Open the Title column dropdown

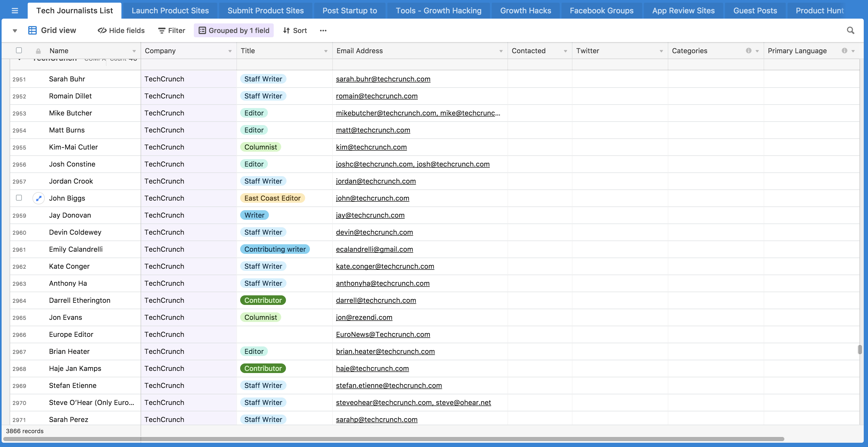[326, 51]
